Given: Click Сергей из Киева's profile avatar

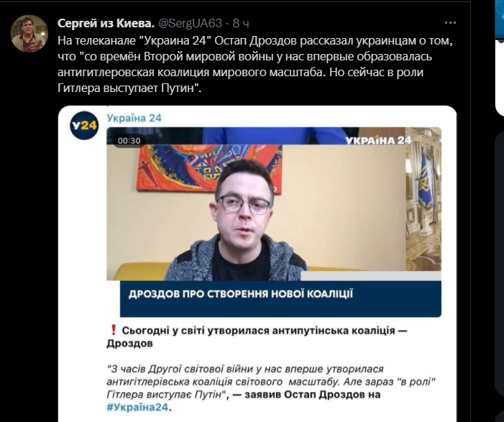Looking at the screenshot, I should [29, 33].
